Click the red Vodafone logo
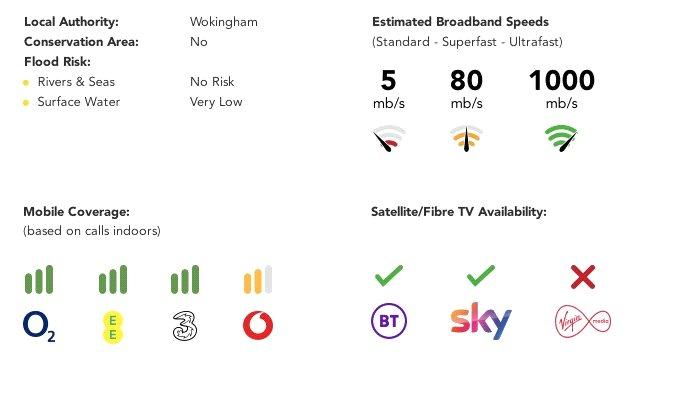675x403 pixels. tap(258, 325)
